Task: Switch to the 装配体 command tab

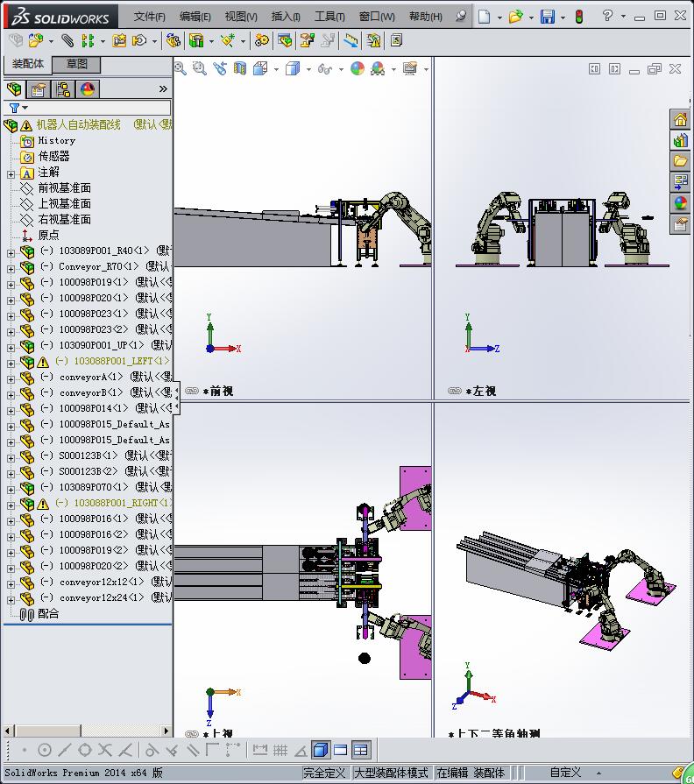Action: coord(28,64)
